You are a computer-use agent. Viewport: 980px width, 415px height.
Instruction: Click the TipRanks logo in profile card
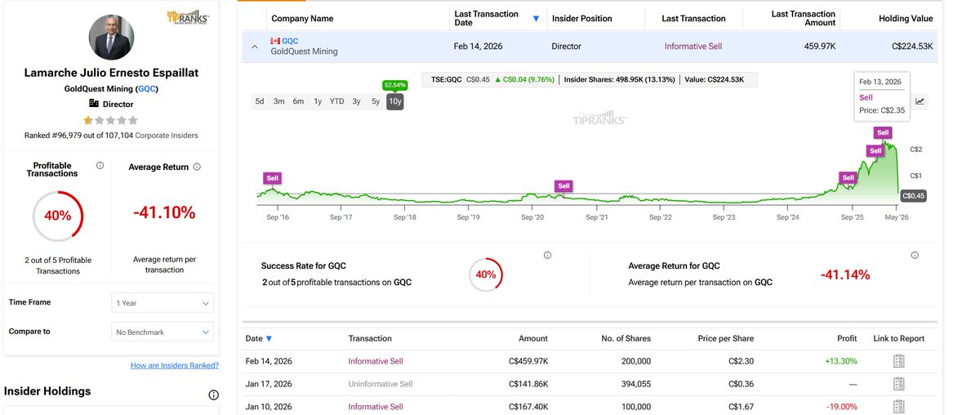[x=188, y=16]
